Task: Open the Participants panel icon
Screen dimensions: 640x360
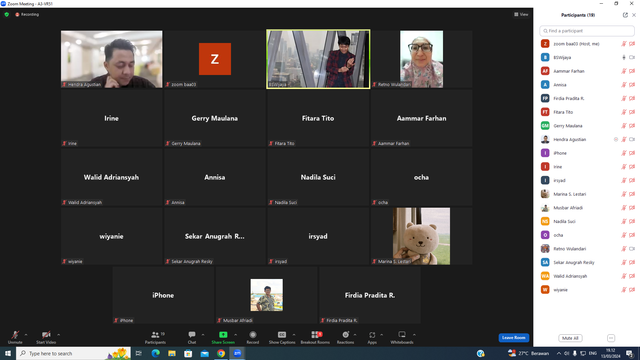Action: pos(155,335)
